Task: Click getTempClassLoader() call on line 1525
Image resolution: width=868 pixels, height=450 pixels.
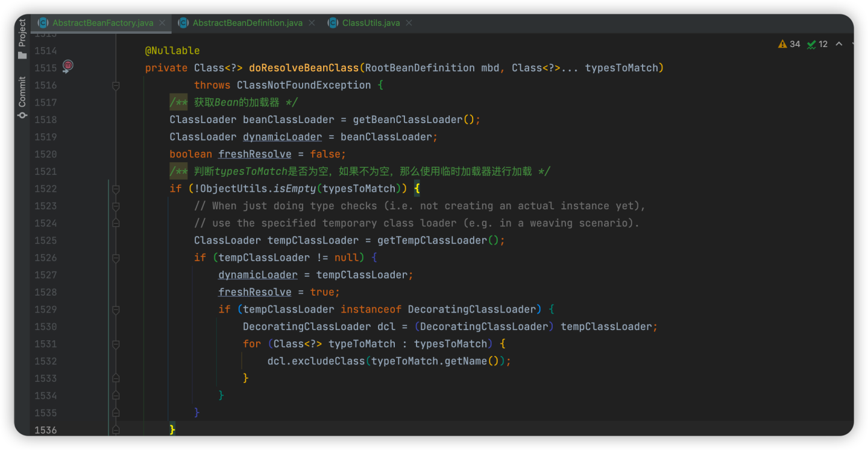Action: 438,240
